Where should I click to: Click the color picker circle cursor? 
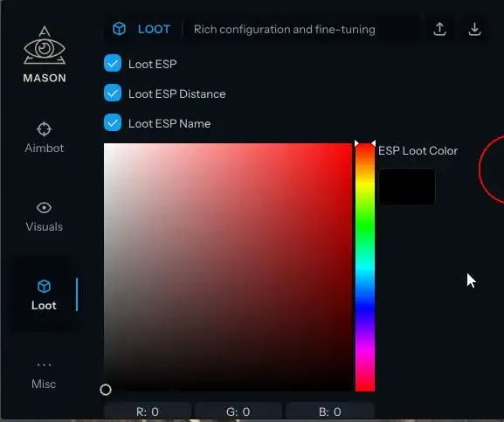(106, 390)
